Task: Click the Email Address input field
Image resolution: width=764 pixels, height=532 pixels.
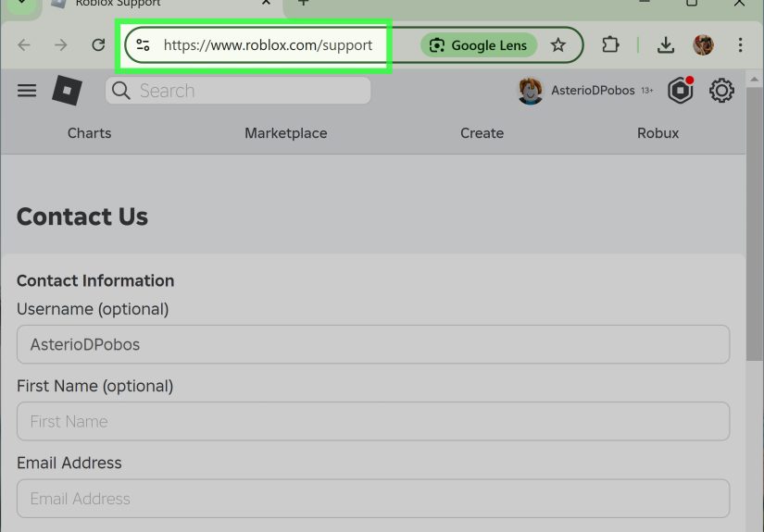Action: tap(373, 499)
